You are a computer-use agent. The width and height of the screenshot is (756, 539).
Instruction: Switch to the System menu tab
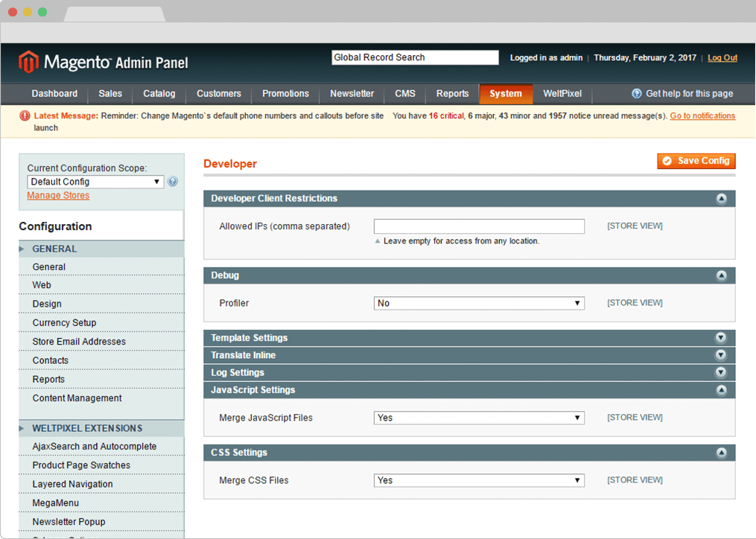tap(506, 94)
